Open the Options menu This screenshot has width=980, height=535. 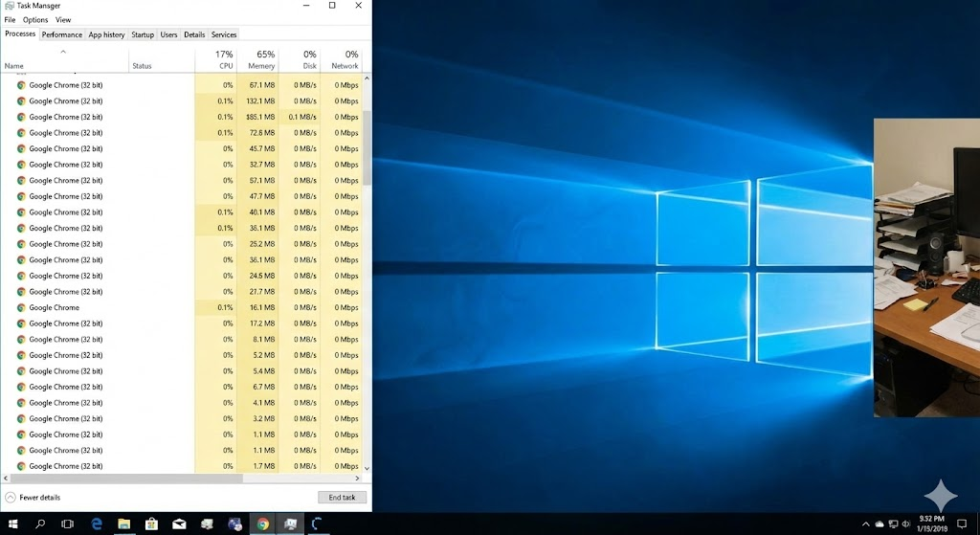coord(35,20)
